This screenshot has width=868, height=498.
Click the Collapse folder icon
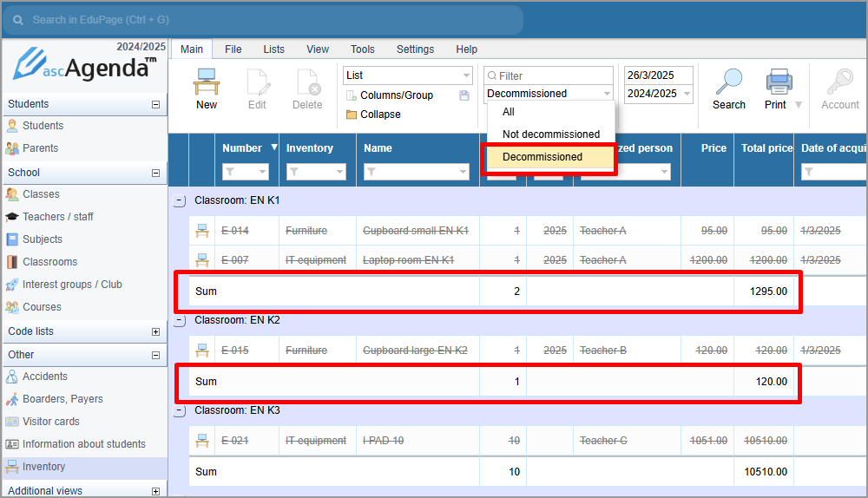[x=352, y=115]
